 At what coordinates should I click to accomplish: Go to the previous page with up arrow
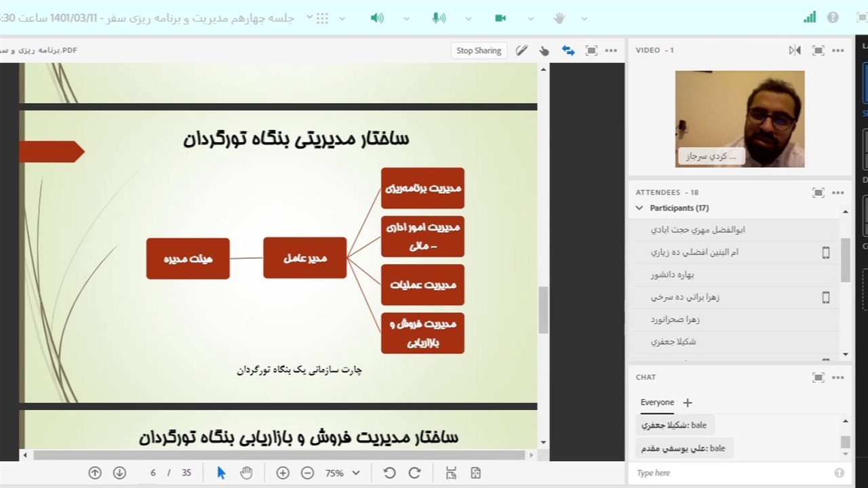pos(95,473)
